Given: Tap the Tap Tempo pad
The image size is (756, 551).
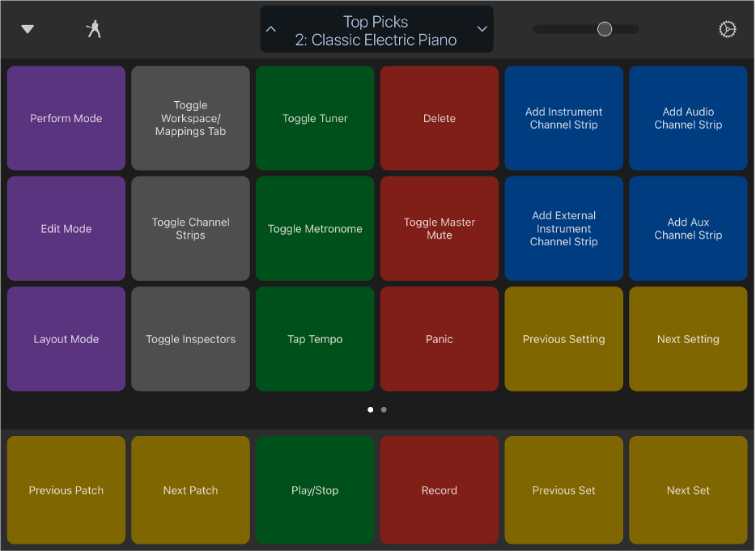Looking at the screenshot, I should click(x=315, y=339).
